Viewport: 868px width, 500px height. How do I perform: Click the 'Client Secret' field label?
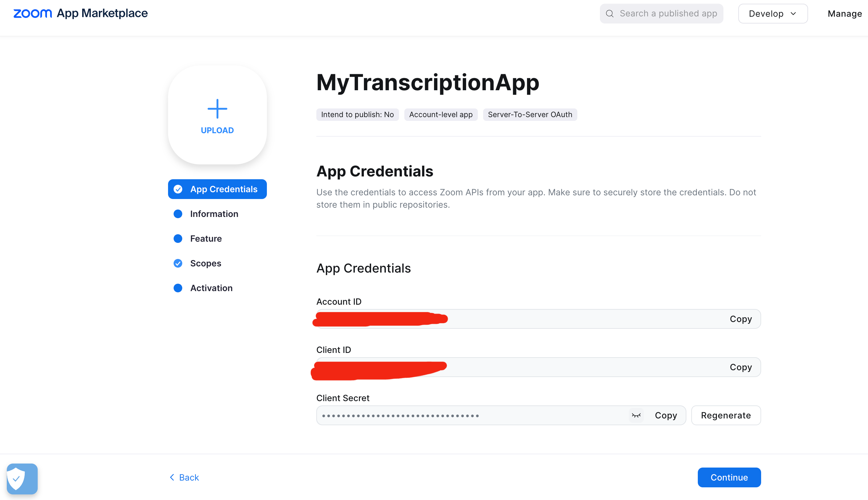[x=343, y=398]
